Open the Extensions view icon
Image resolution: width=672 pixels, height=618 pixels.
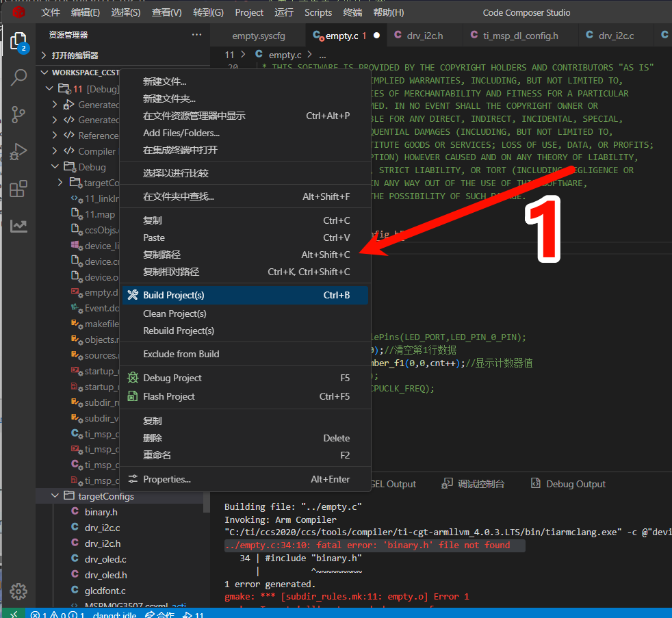[x=18, y=189]
